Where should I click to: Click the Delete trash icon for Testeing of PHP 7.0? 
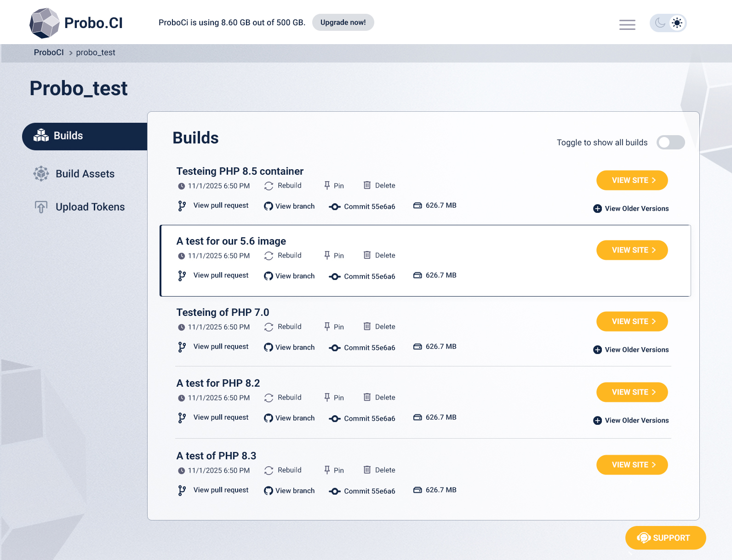(x=367, y=326)
